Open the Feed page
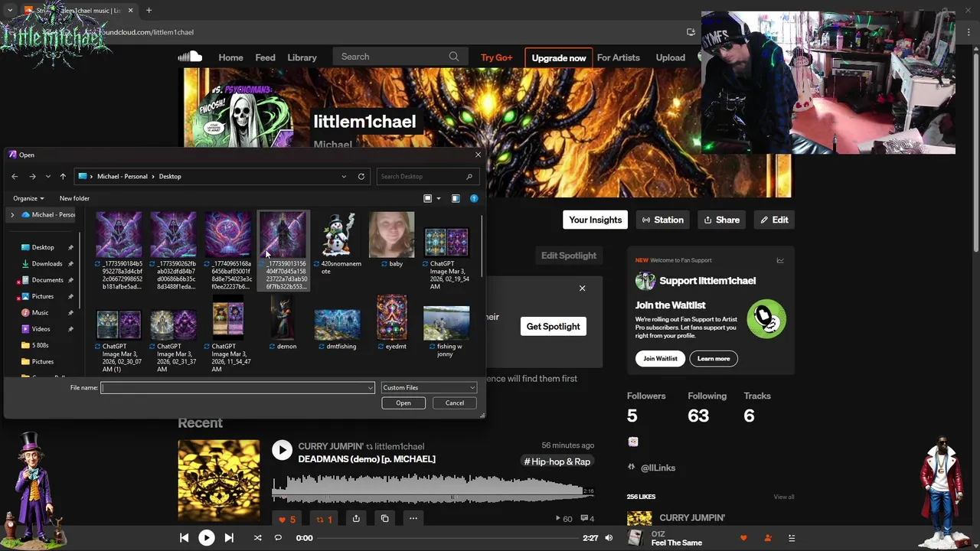The width and height of the screenshot is (980, 551). point(265,57)
